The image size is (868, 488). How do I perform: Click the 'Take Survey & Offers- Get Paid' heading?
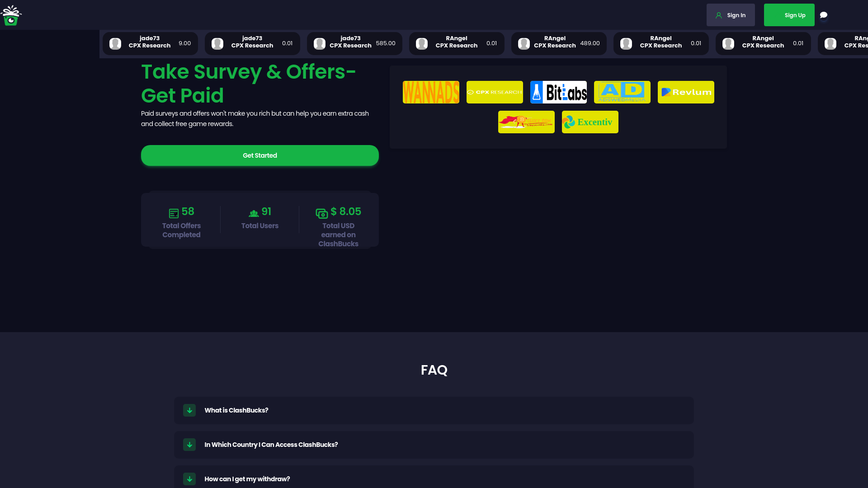[x=249, y=84]
